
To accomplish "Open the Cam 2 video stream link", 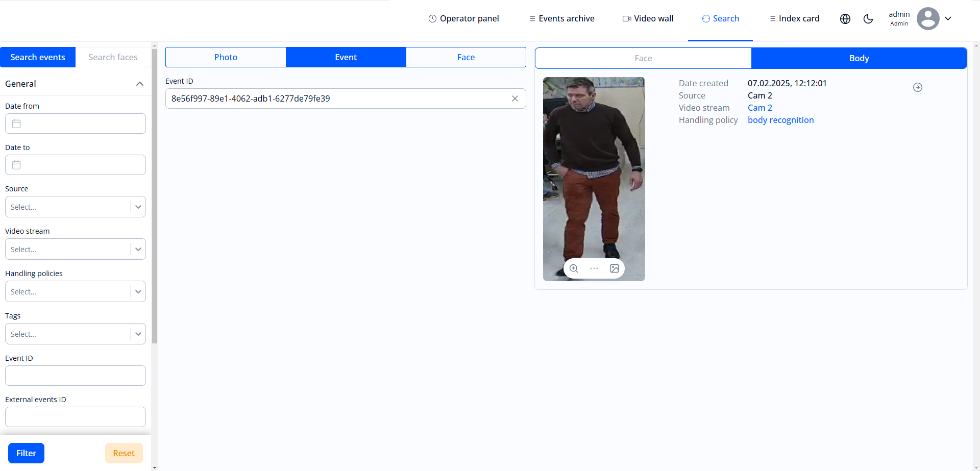I will (x=759, y=107).
